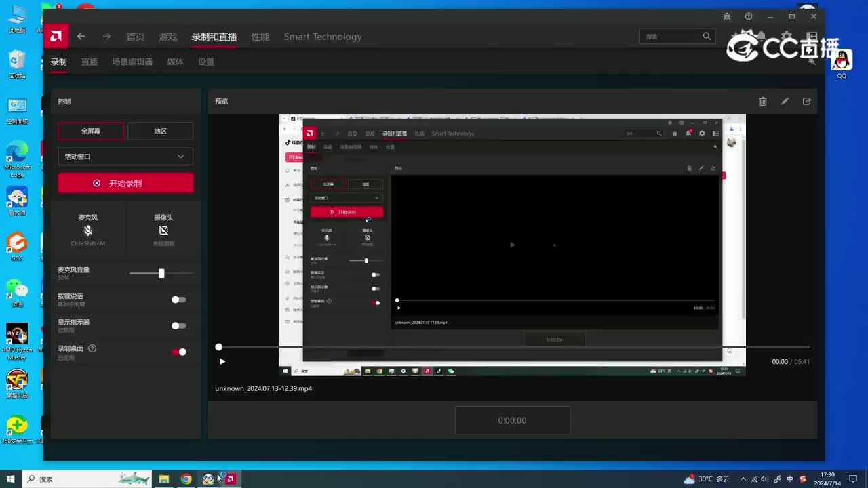The image size is (868, 488).
Task: Open the Smart Technology tab
Action: tap(323, 37)
